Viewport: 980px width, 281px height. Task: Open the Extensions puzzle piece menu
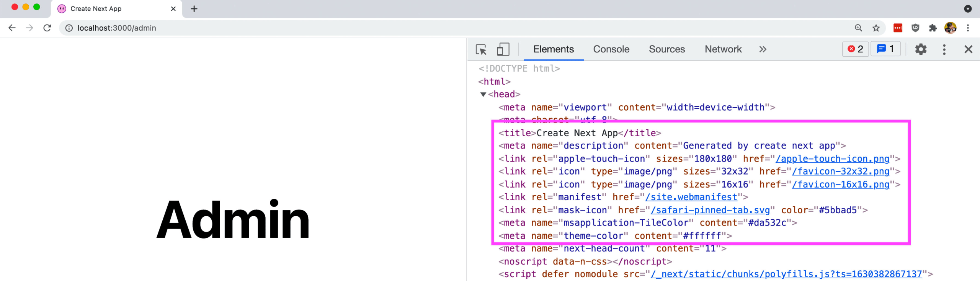coord(933,28)
